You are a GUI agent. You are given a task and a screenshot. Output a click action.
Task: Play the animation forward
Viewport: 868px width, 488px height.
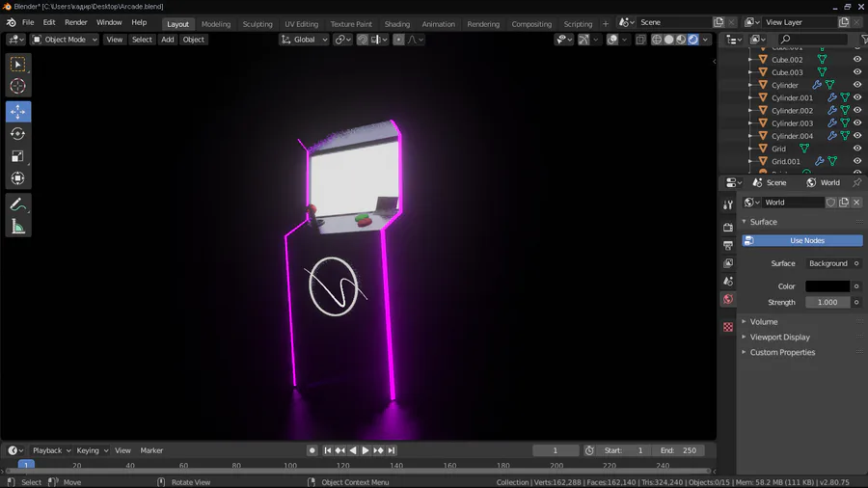366,450
